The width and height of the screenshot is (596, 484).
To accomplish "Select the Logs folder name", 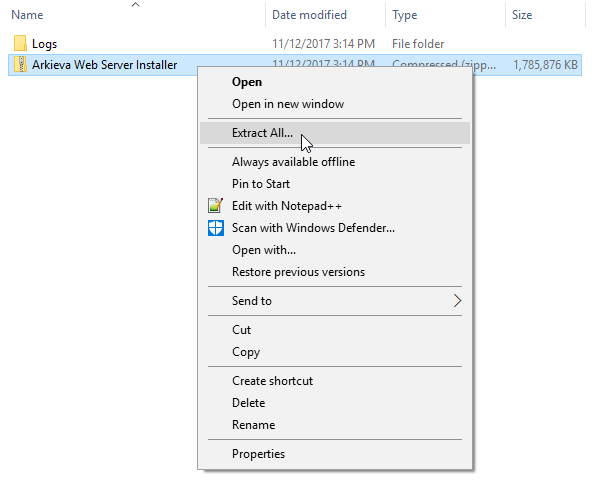I will point(44,44).
